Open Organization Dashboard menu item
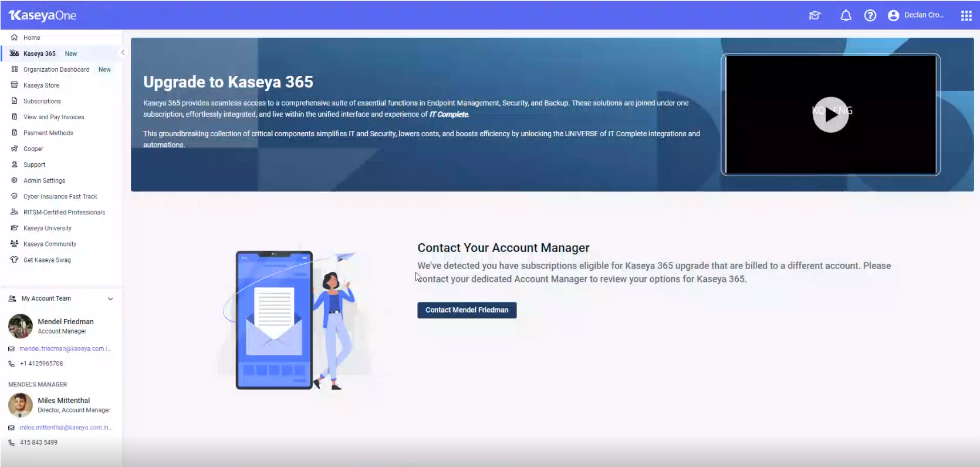 [56, 69]
